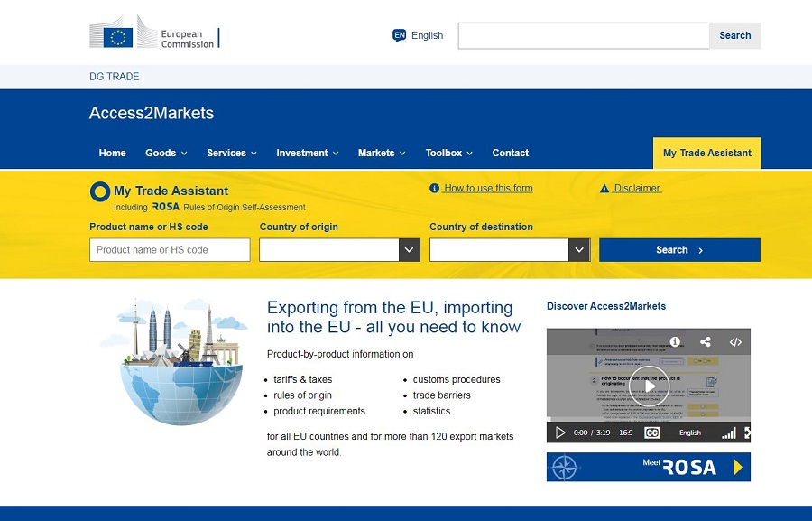Open the Country of destination dropdown
This screenshot has height=521, width=812.
(x=578, y=250)
